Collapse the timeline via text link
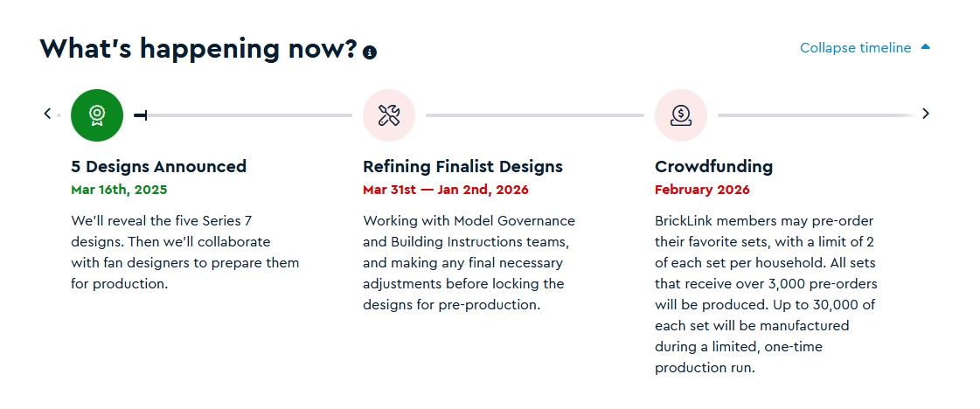 (x=855, y=48)
